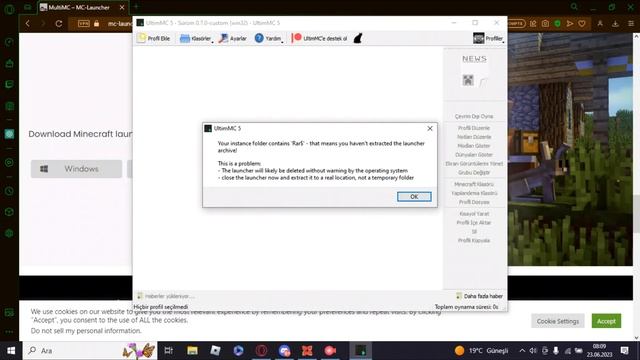The image size is (640, 360).
Task: Click the browser search icon at top
Action: 574,7
